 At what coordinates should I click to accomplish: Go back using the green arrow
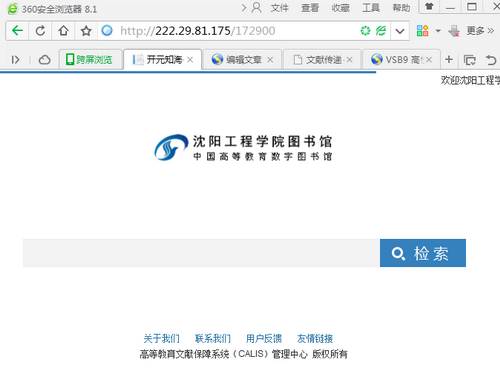tap(17, 31)
